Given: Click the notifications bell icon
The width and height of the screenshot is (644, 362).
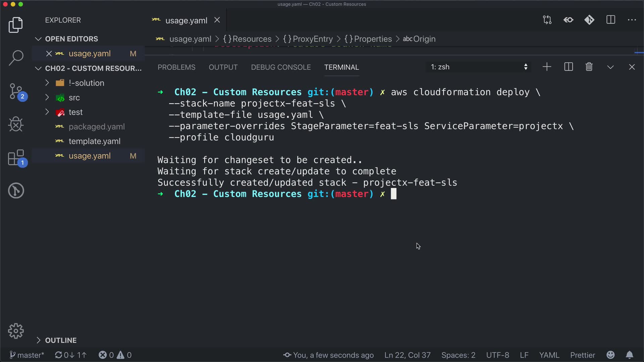Looking at the screenshot, I should coord(630,355).
